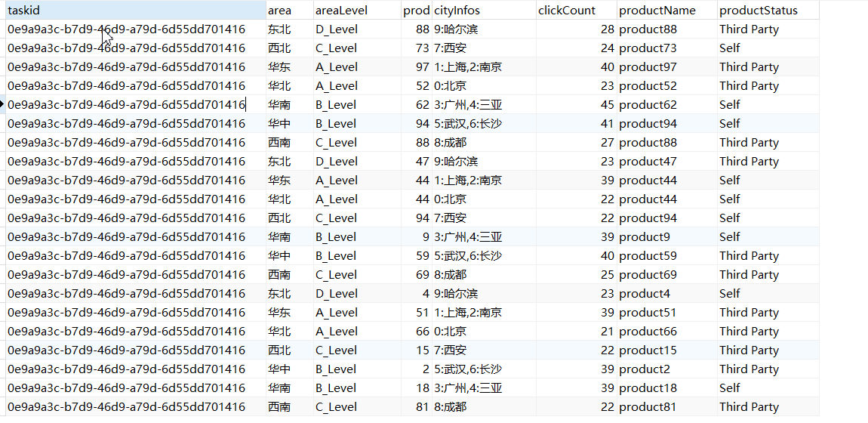Click 西北 area in product73 row
Screen dimensions: 868x423
[289, 48]
